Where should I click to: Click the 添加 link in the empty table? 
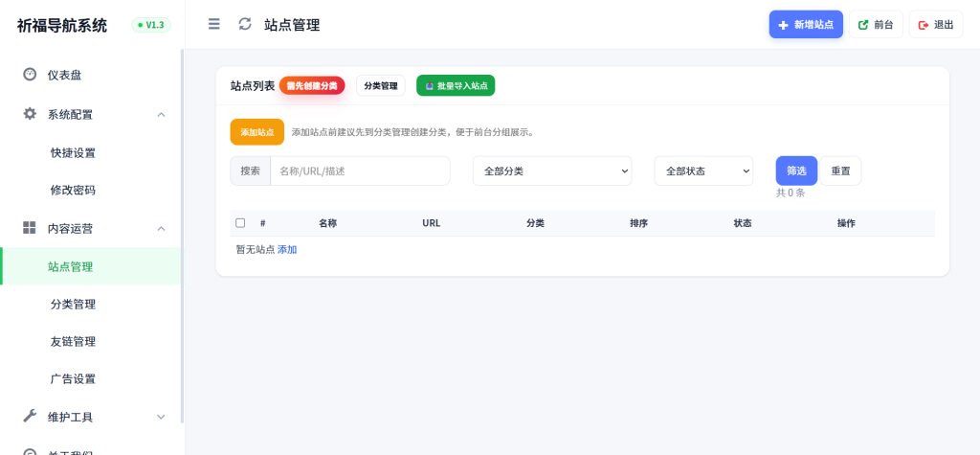pyautogui.click(x=287, y=250)
